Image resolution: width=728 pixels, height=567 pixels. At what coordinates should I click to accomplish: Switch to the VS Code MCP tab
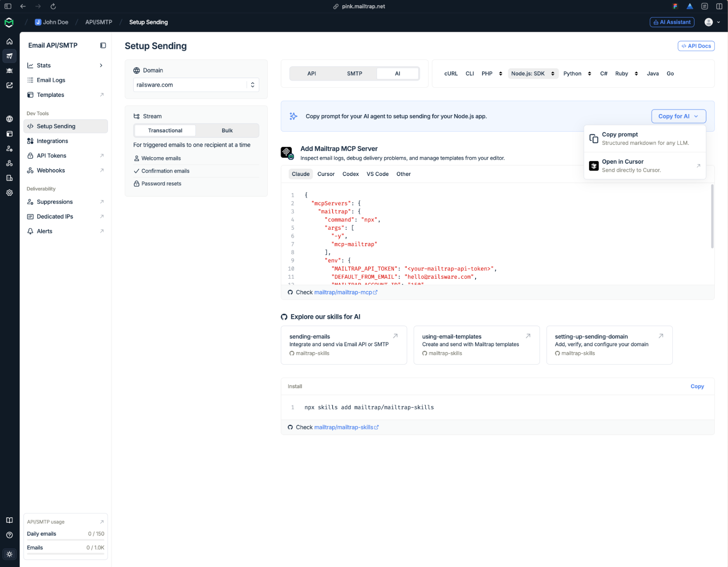[377, 174]
